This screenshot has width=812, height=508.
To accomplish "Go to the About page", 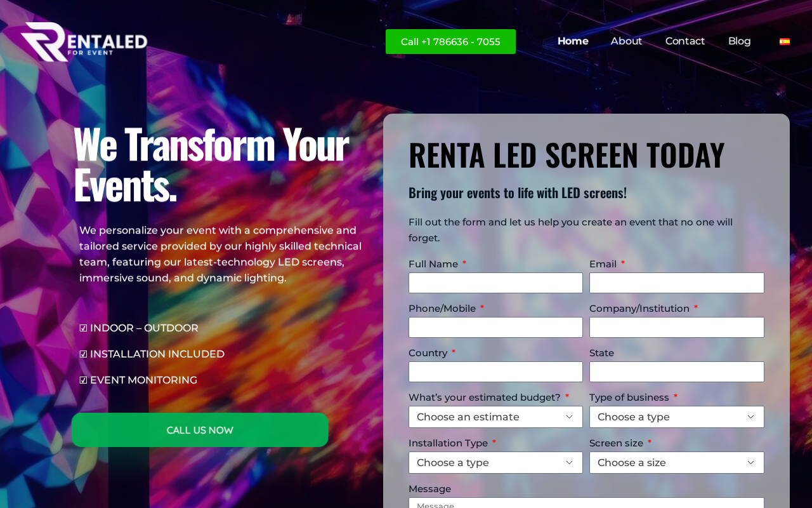I will (x=627, y=41).
